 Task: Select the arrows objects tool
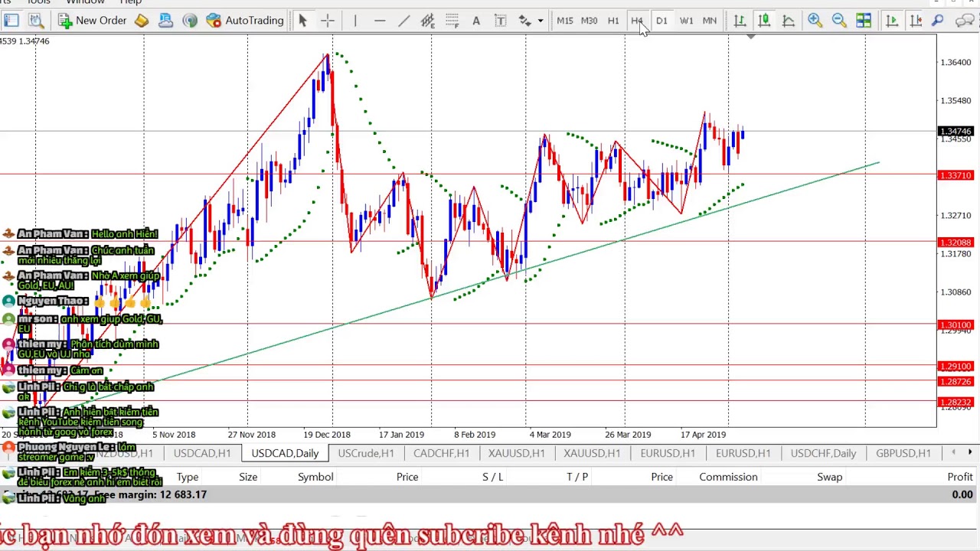(524, 21)
